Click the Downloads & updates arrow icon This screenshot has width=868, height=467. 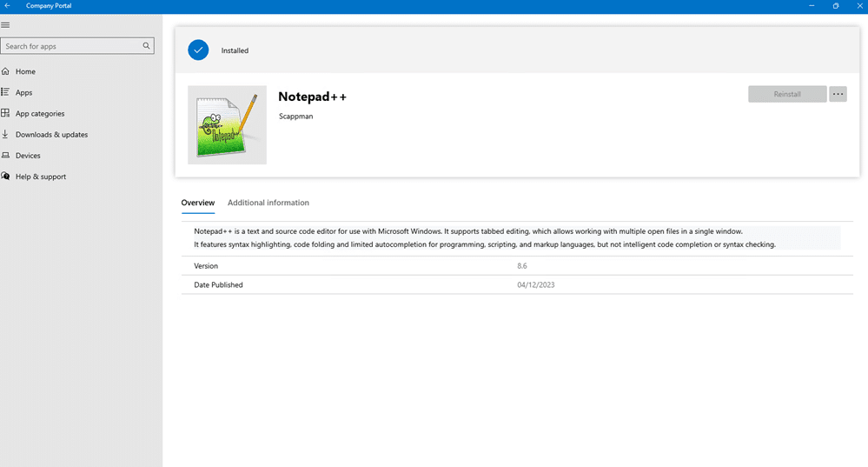5,134
